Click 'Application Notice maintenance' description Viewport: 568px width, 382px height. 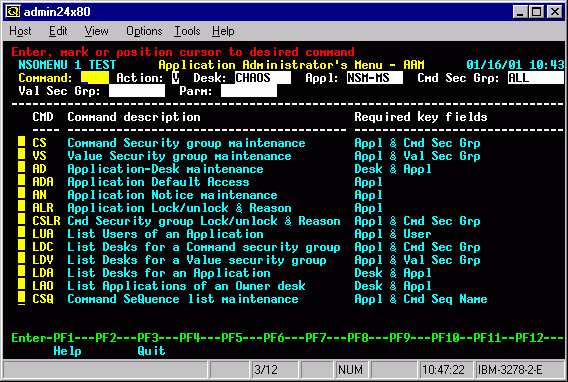pyautogui.click(x=172, y=195)
